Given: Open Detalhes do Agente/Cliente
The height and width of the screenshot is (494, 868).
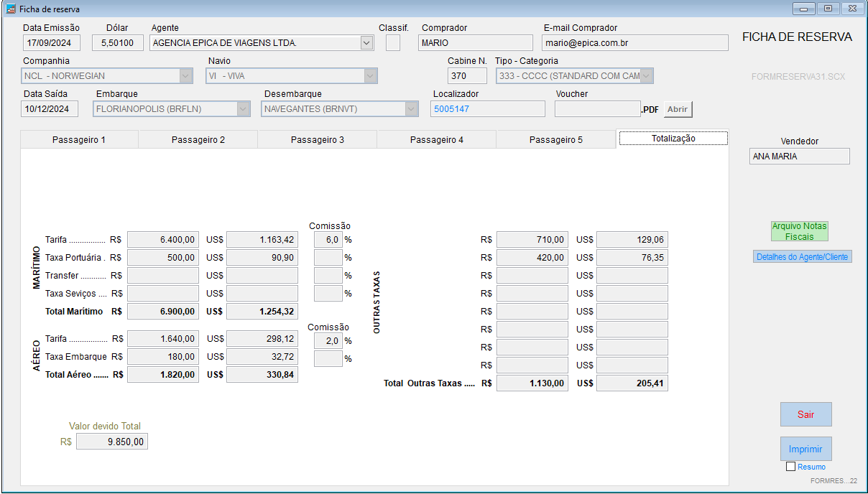Looking at the screenshot, I should click(x=803, y=257).
